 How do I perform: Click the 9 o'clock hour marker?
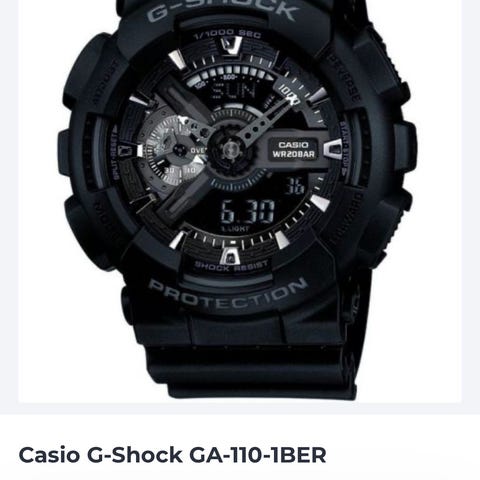pos(130,151)
